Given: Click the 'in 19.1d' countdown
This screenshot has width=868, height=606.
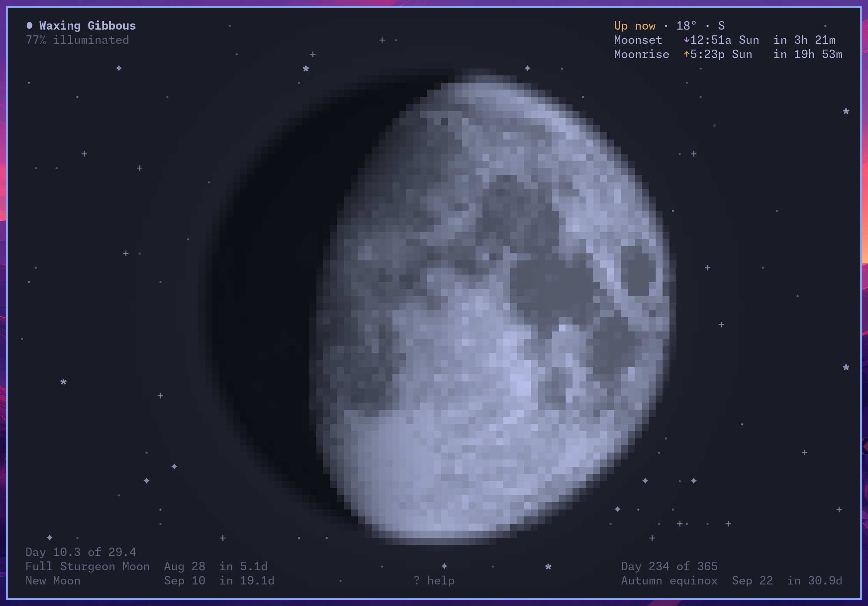Looking at the screenshot, I should 247,581.
